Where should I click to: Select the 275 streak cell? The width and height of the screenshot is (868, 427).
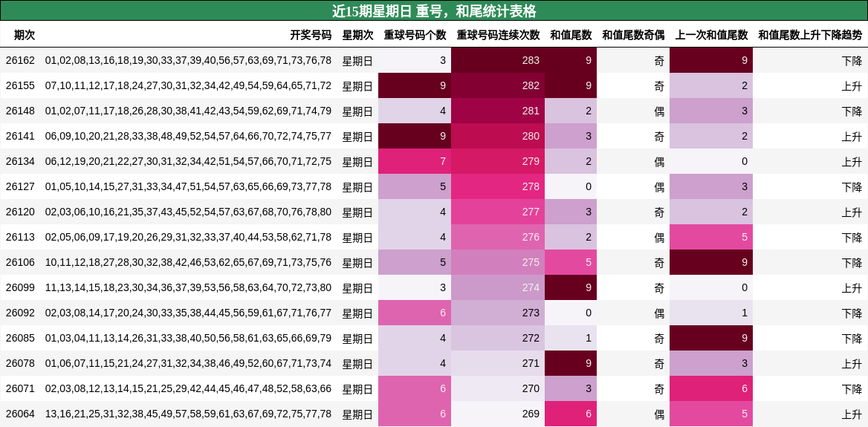[498, 263]
